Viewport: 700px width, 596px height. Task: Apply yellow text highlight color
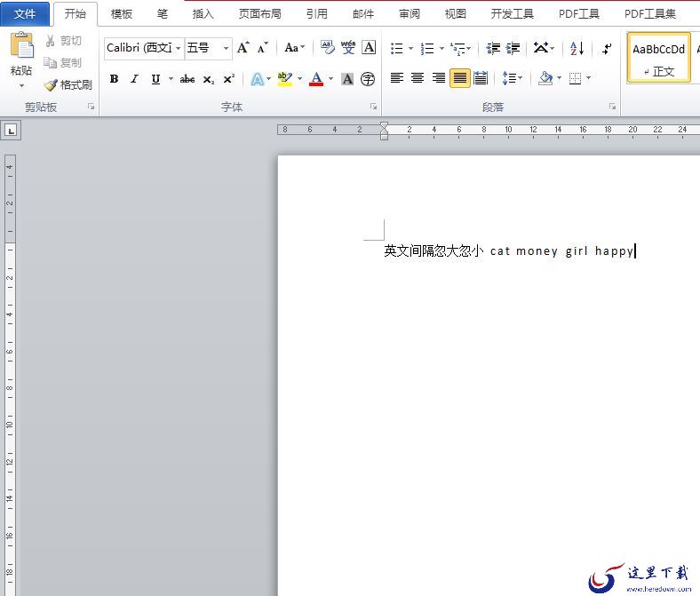(284, 79)
